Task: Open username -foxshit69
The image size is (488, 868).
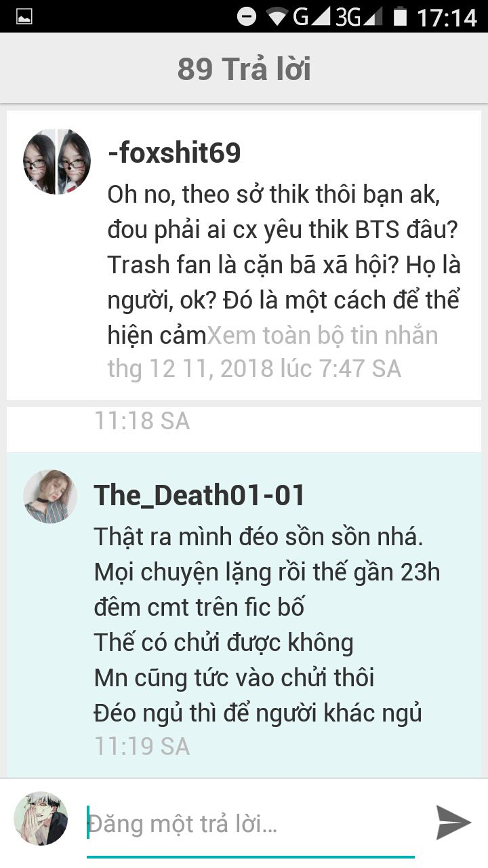Action: (174, 153)
